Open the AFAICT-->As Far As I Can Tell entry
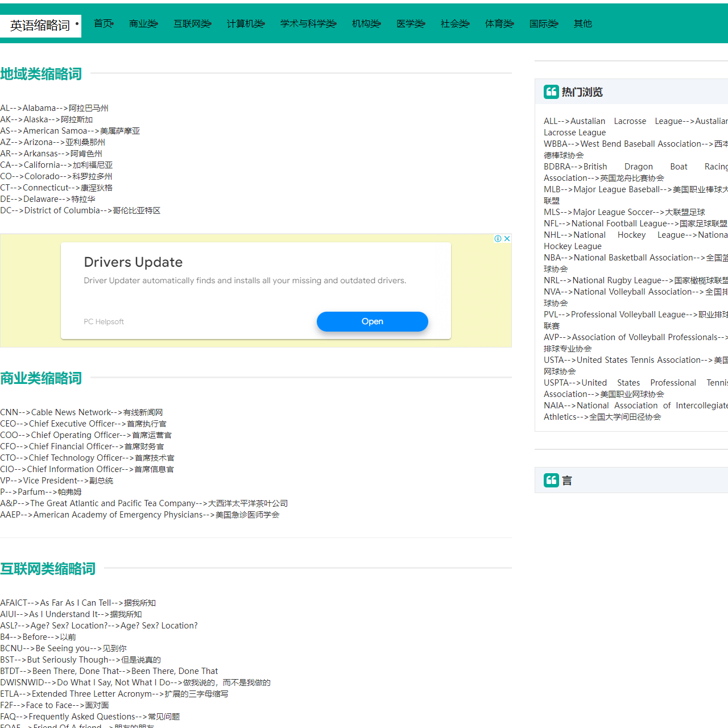 (x=78, y=603)
